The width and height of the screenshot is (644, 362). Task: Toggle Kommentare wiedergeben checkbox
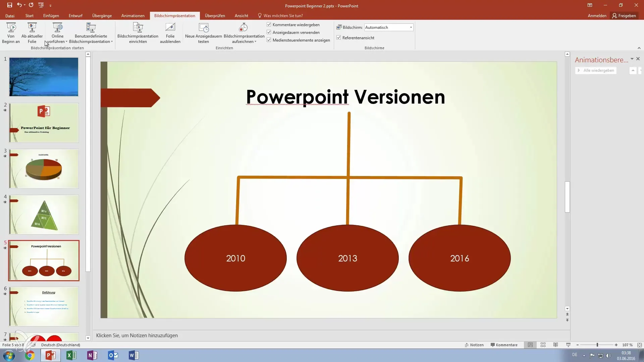click(x=269, y=24)
